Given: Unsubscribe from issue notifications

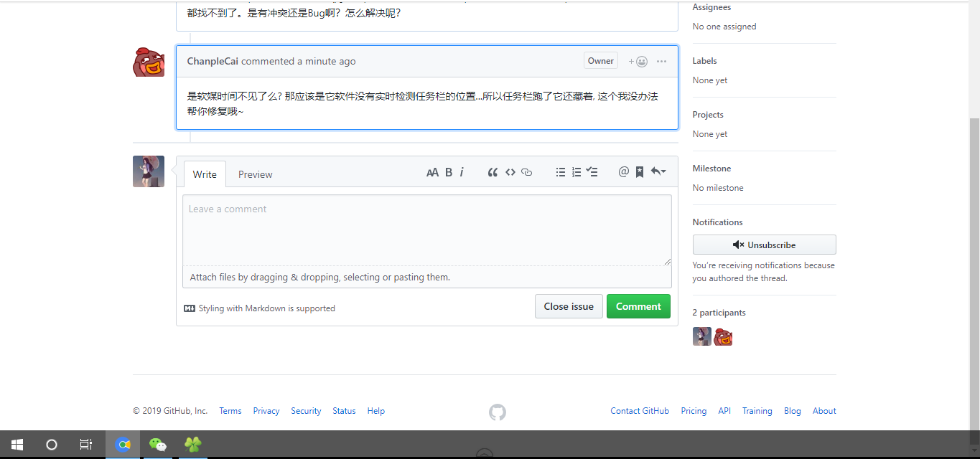Looking at the screenshot, I should (764, 245).
